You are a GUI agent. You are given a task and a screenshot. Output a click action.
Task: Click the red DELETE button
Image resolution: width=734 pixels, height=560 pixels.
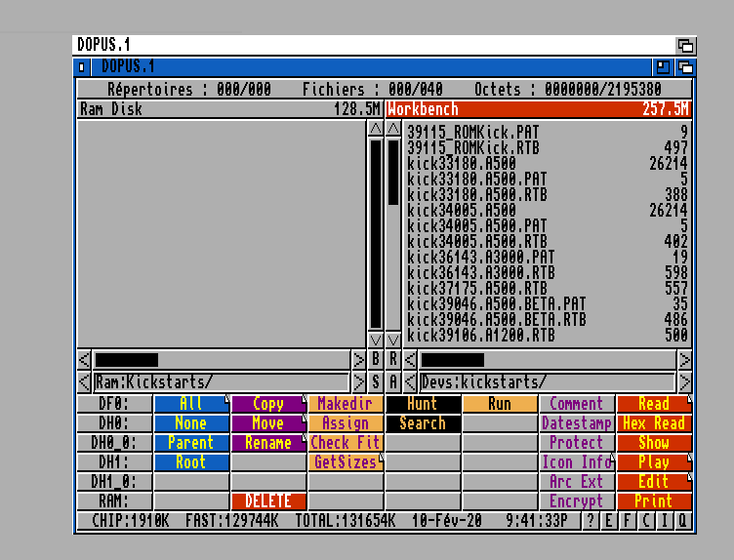tap(268, 501)
